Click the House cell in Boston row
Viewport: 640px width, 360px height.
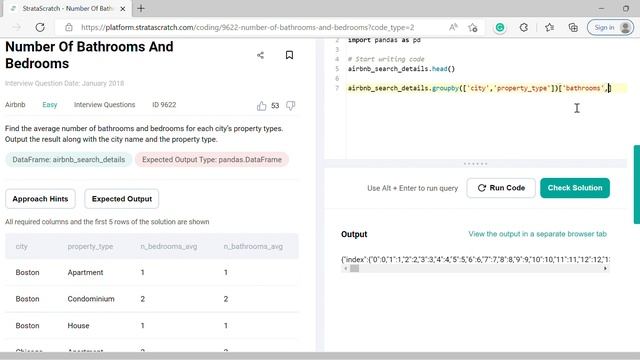[78, 326]
